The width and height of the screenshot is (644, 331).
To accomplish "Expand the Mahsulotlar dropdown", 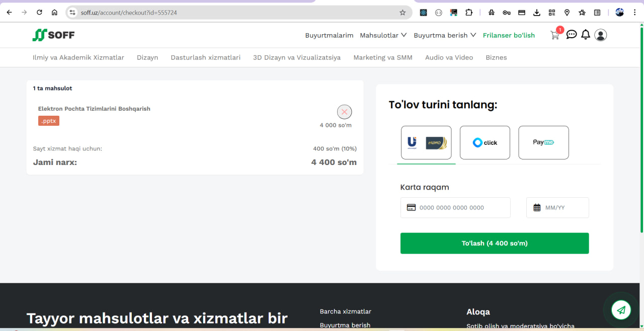I will click(x=383, y=35).
